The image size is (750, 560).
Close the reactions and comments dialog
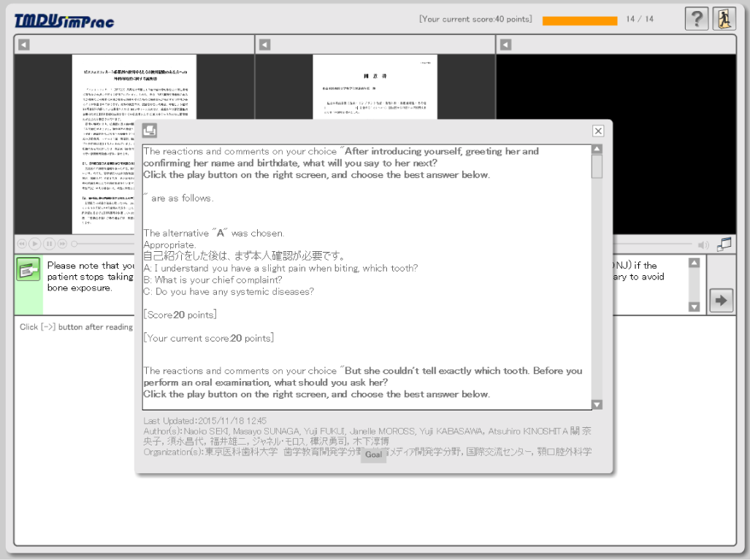coord(598,131)
